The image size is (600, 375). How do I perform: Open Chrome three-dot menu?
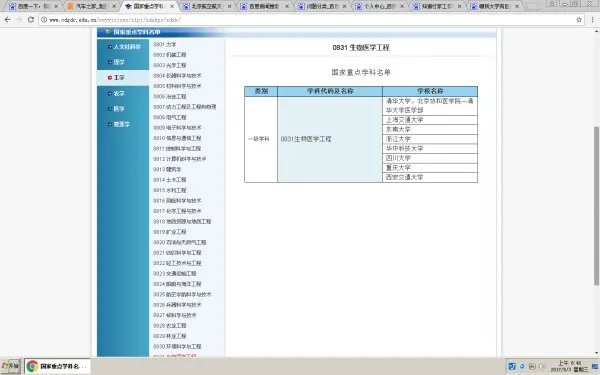click(x=593, y=20)
